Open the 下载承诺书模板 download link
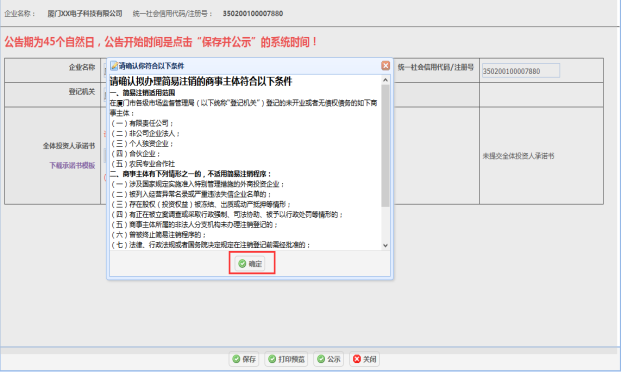The image size is (621, 372). click(x=72, y=166)
